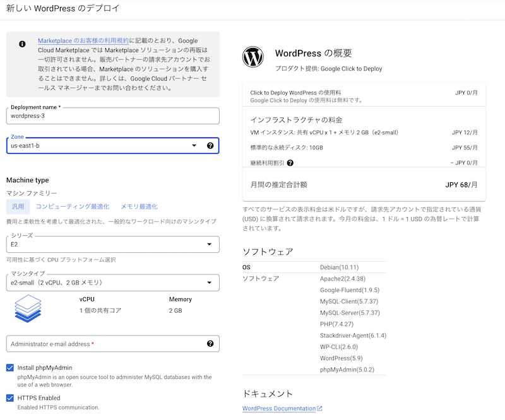Toggle the Install phpMyAdmin checkbox
Viewport: 505px width, 420px height.
[10, 368]
